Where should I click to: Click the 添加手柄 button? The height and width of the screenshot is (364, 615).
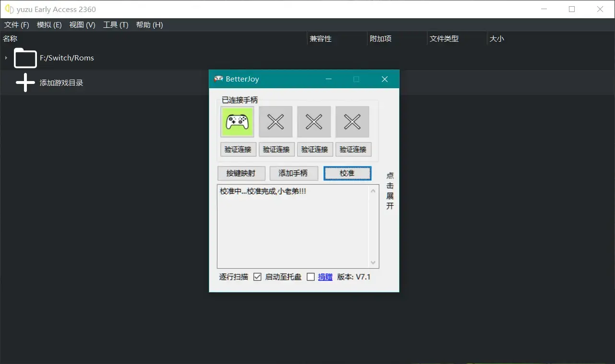(293, 173)
